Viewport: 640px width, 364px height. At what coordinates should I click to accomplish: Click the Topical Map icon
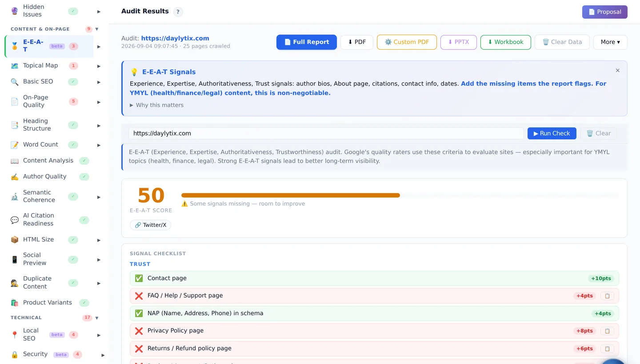15,66
